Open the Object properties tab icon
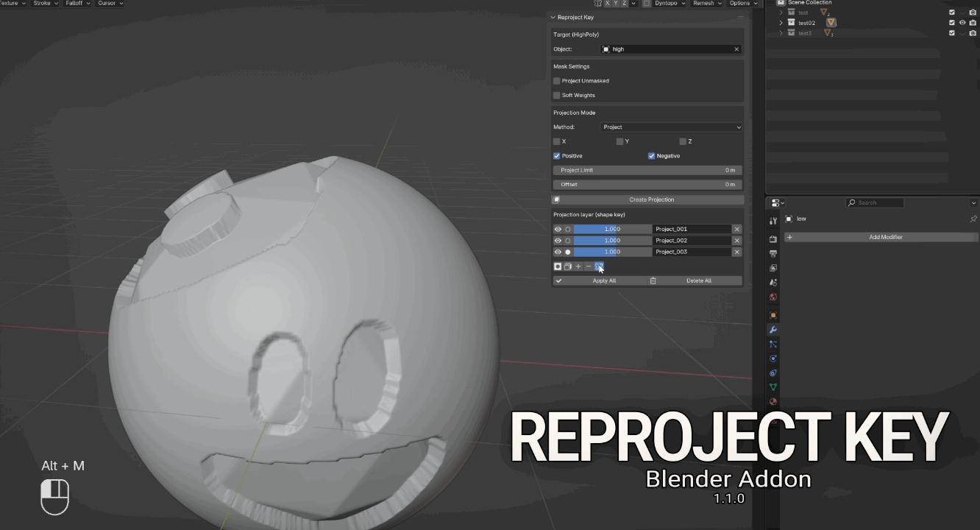This screenshot has height=530, width=980. point(773,315)
